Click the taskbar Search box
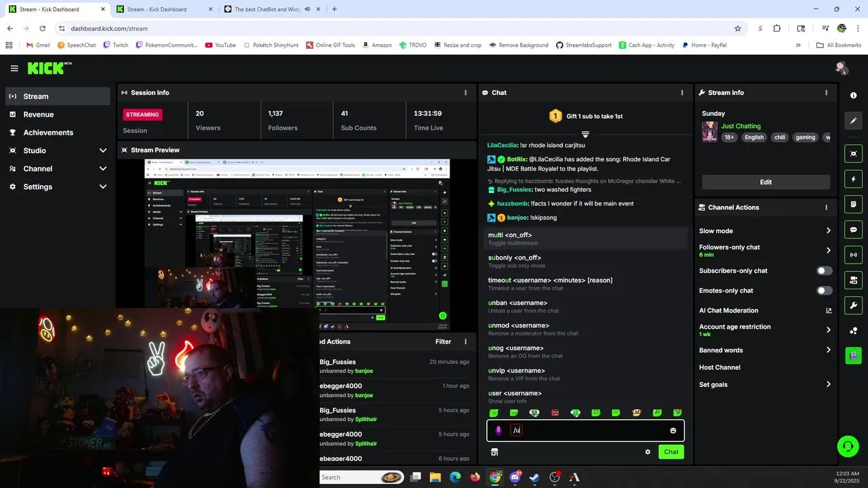This screenshot has width=868, height=488. 363,477
